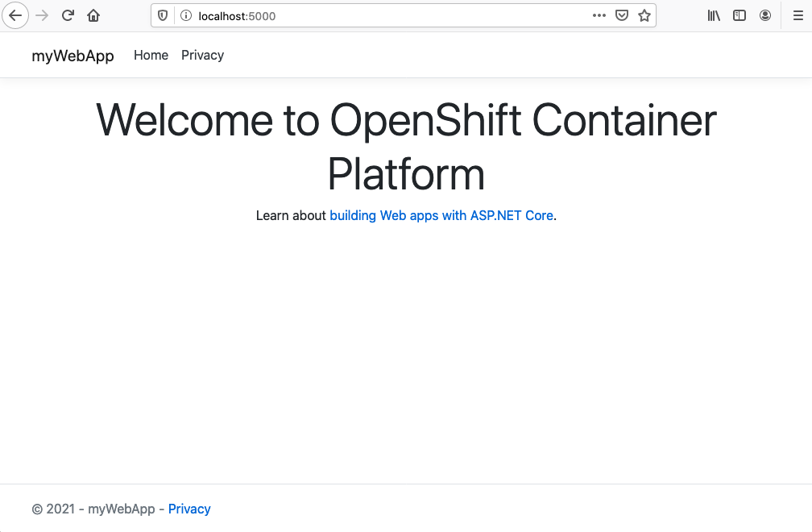This screenshot has width=812, height=532.
Task: Click the grayed-out Forward arrow
Action: 40,15
